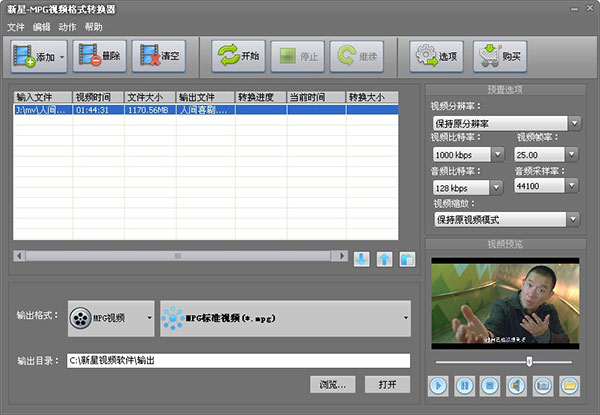The height and width of the screenshot is (415, 600).
Task: Play the video preview
Action: pyautogui.click(x=438, y=384)
